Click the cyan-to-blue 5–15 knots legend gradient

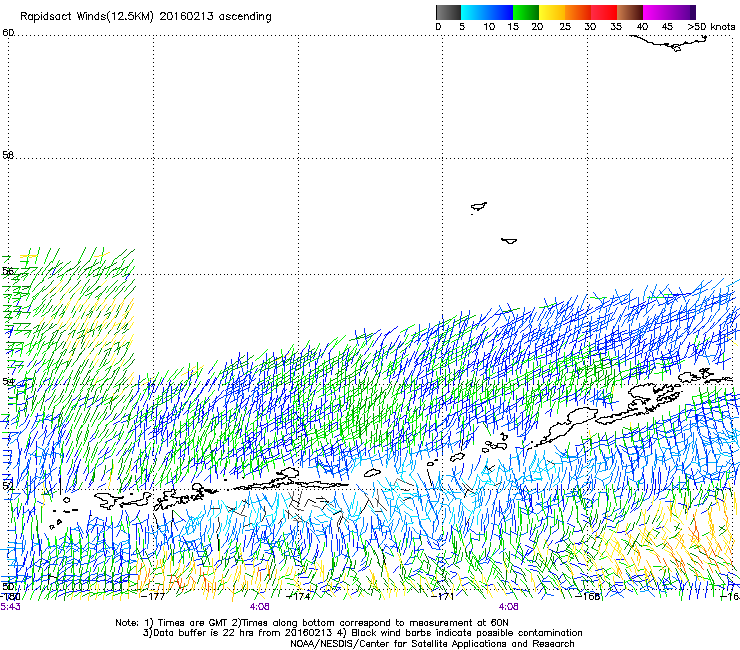pos(487,12)
